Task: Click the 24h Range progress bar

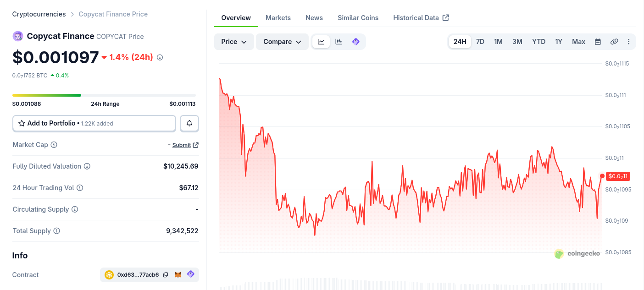Action: tap(104, 95)
